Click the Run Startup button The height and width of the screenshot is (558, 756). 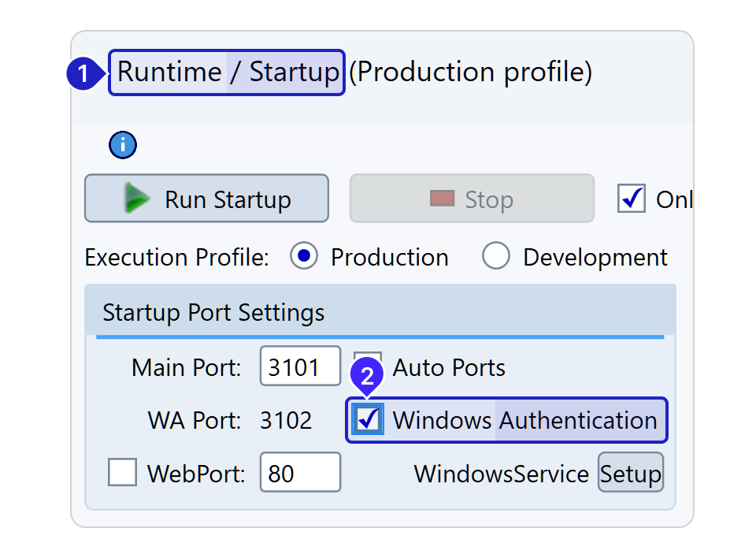(x=206, y=199)
